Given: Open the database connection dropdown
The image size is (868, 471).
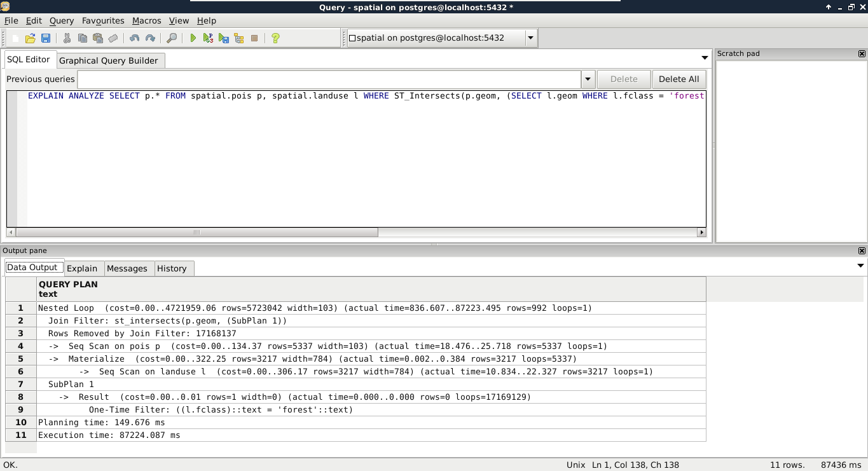Looking at the screenshot, I should tap(530, 38).
